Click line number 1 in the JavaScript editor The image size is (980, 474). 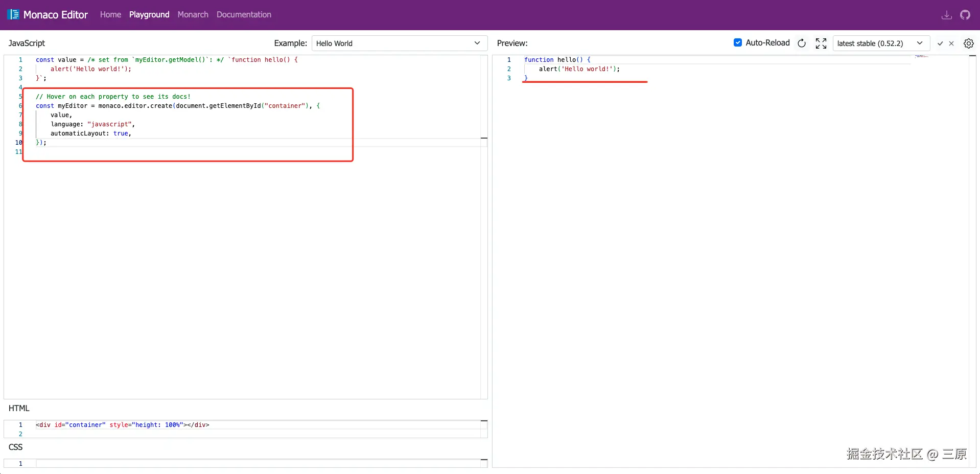(x=20, y=60)
